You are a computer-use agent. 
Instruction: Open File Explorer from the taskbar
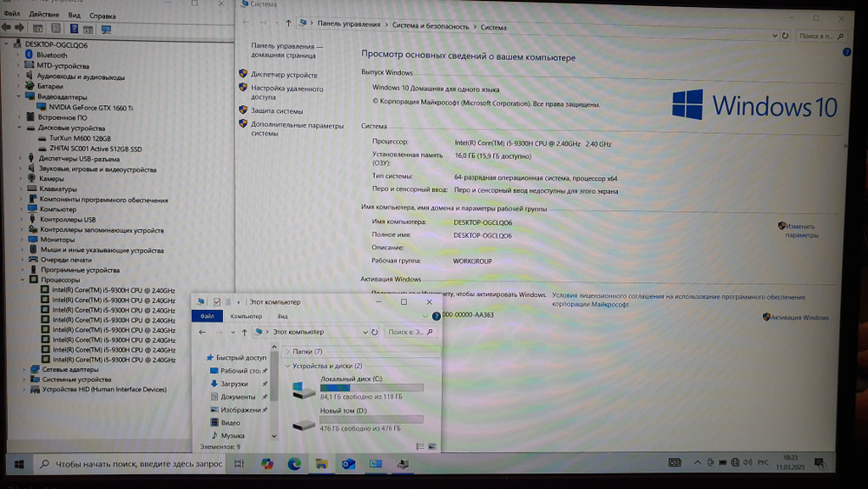pos(321,464)
